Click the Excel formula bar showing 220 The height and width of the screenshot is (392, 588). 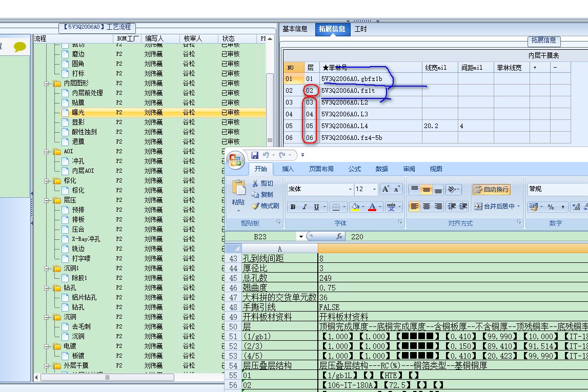[467, 236]
